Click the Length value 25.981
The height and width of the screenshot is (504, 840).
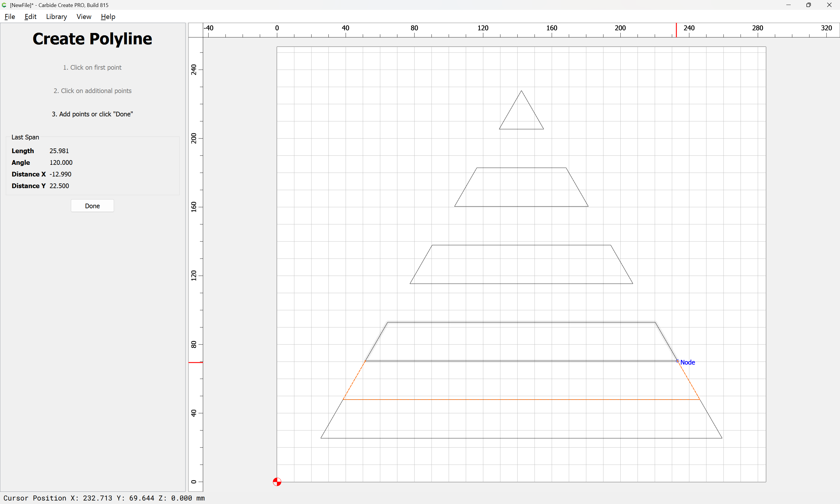tap(59, 151)
